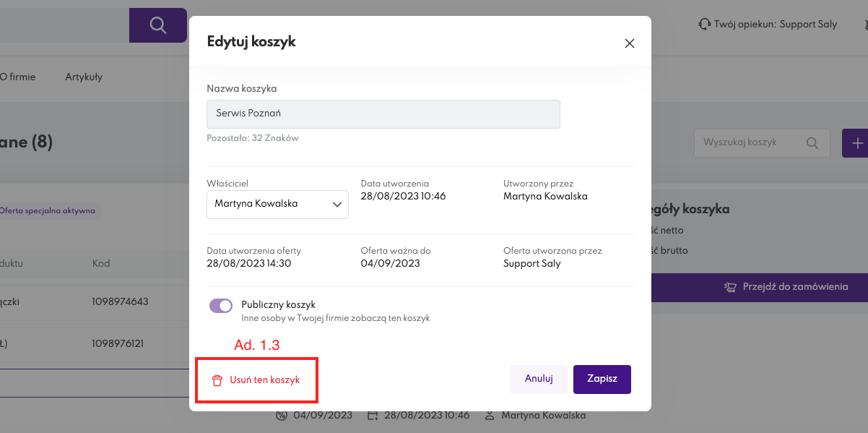Click the purple plus add-basket button
The image size is (868, 433).
(x=856, y=143)
